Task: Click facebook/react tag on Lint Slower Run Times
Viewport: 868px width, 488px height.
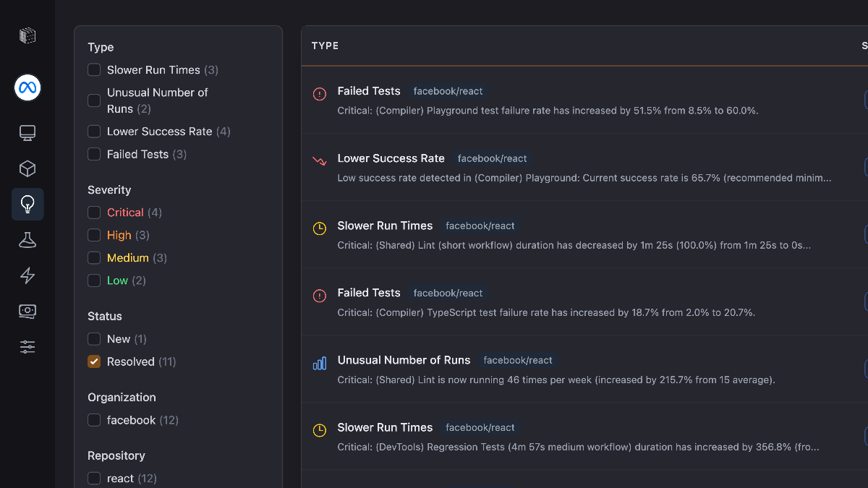Action: [480, 226]
